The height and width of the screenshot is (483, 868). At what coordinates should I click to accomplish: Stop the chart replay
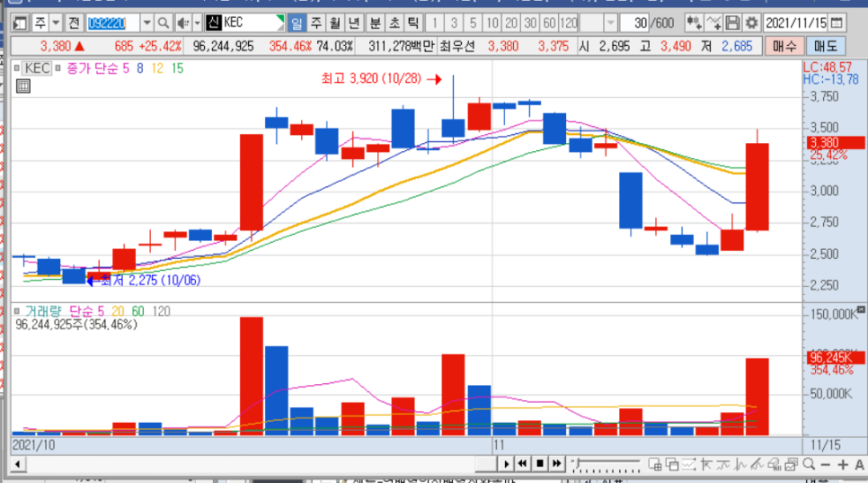tap(540, 463)
